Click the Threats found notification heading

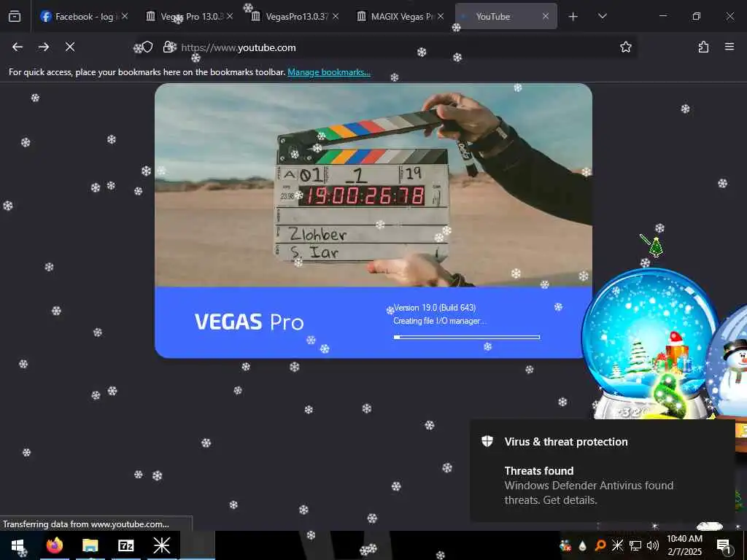click(x=539, y=471)
